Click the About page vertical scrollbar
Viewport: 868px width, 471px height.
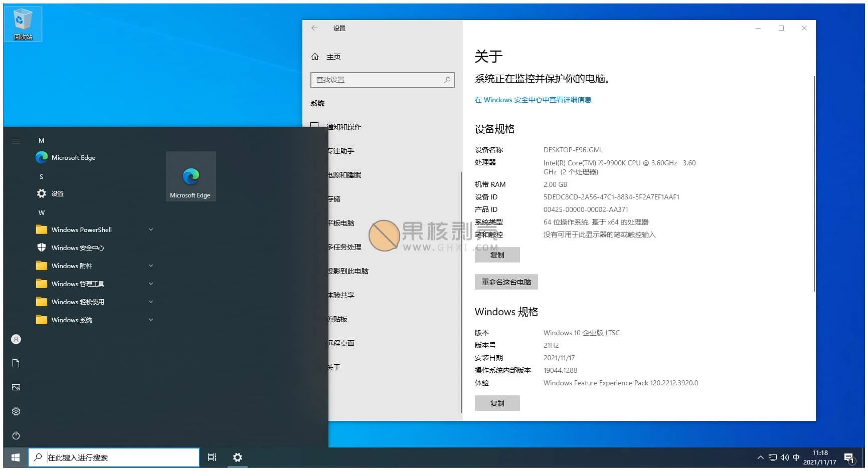click(814, 183)
